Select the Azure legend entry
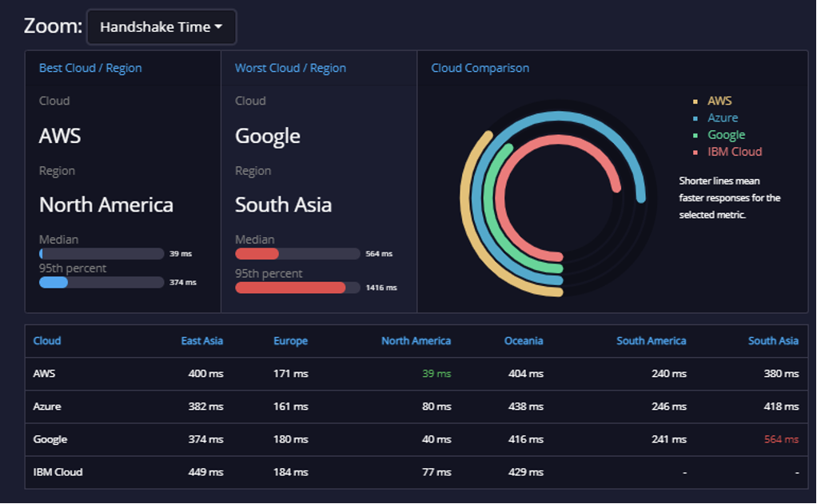This screenshot has width=817, height=504. tap(722, 118)
